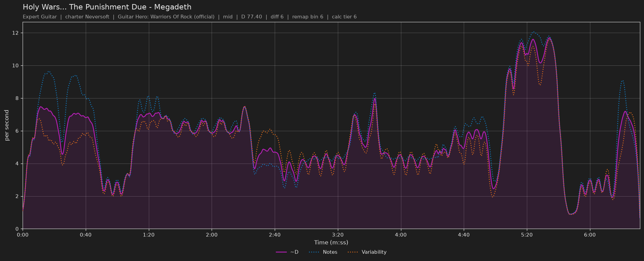Click the 5:20 x-axis tick label
Screen dimensions: 644x261
[527, 235]
